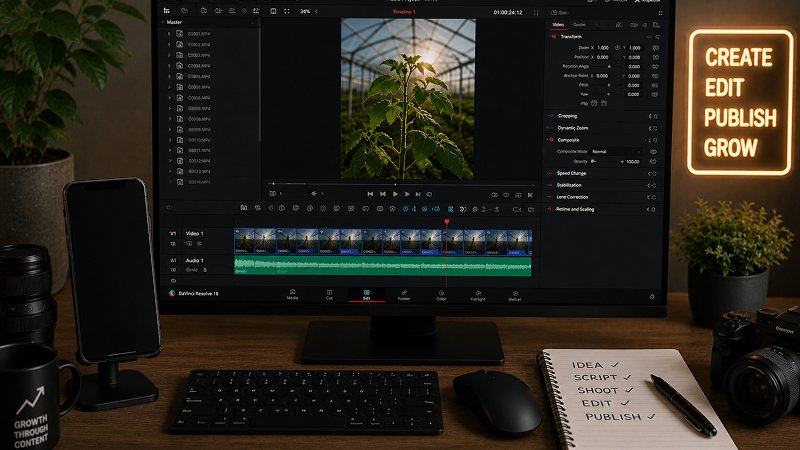800x450 pixels.
Task: Select the Video tab in Inspector
Action: click(558, 24)
